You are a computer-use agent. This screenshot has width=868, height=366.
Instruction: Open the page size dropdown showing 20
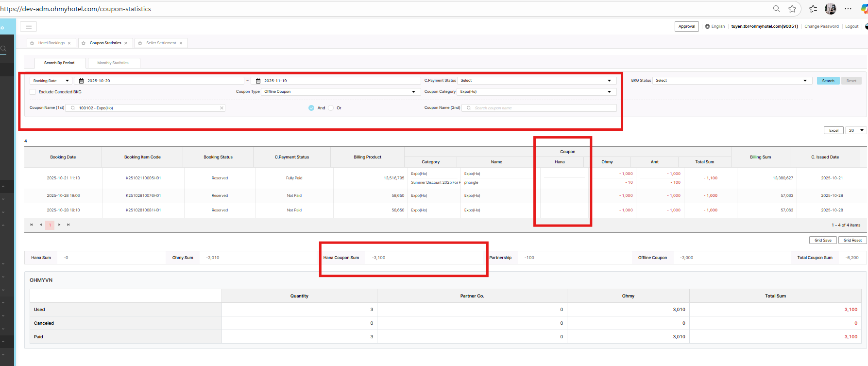[x=856, y=130]
